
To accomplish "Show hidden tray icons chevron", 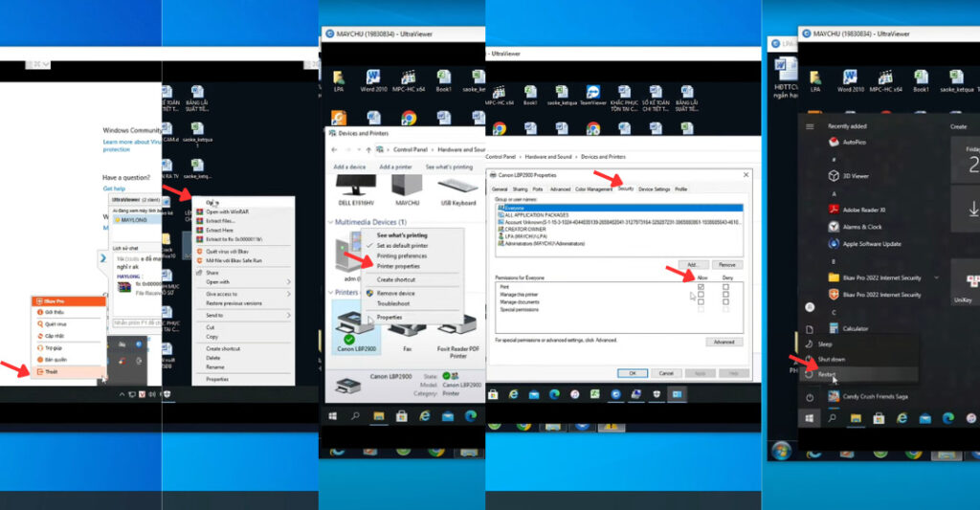I will pyautogui.click(x=122, y=394).
